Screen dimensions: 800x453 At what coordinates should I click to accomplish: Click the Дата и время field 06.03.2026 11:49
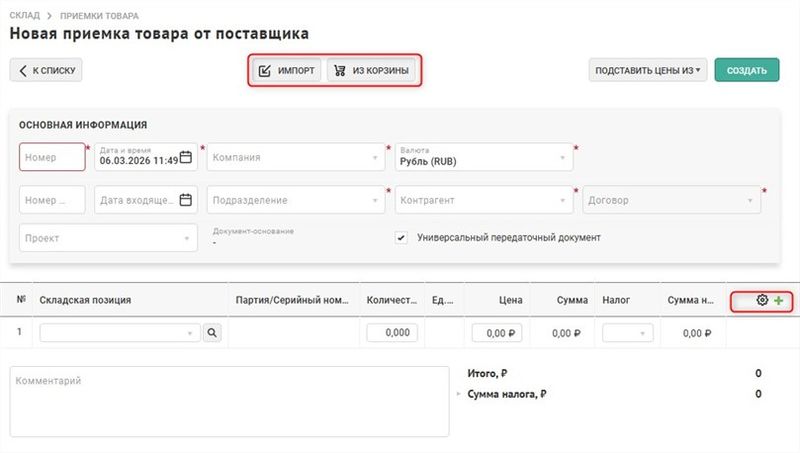(x=146, y=157)
